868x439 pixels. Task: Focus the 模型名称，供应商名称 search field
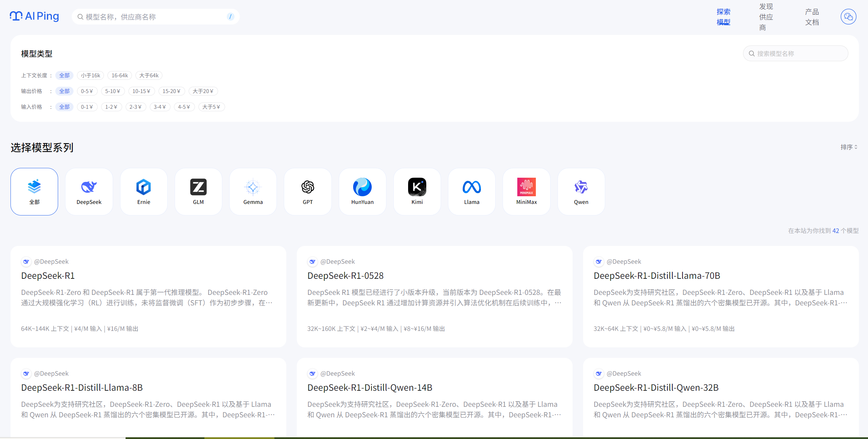pyautogui.click(x=155, y=17)
